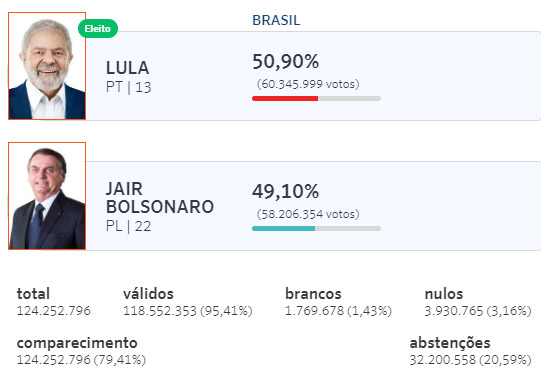Click the PL | 22 party label
This screenshot has height=382, width=541.
point(128,226)
